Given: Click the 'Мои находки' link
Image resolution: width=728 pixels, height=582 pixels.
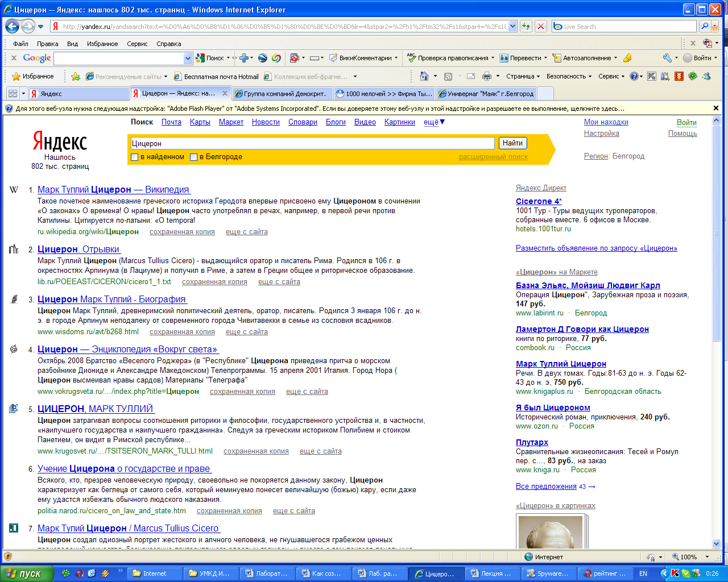Looking at the screenshot, I should click(606, 122).
